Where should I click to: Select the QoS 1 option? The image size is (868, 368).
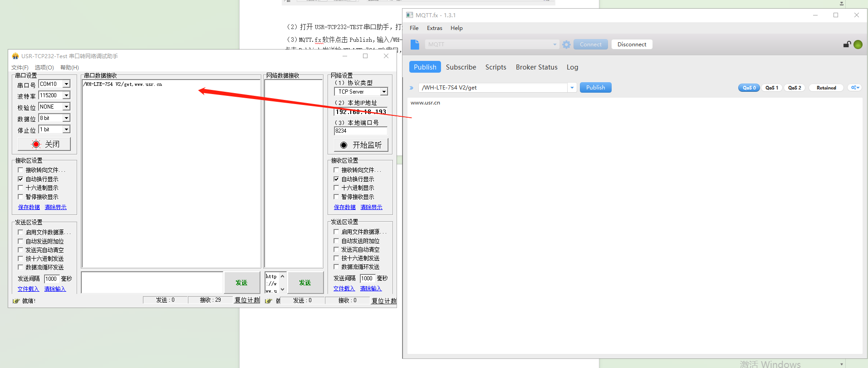click(771, 88)
